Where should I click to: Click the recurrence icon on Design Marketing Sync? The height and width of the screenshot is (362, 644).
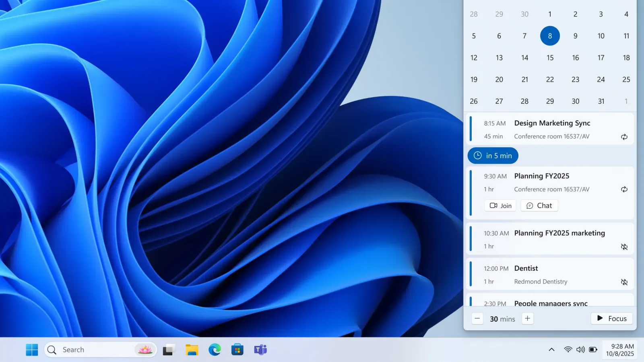pyautogui.click(x=624, y=137)
